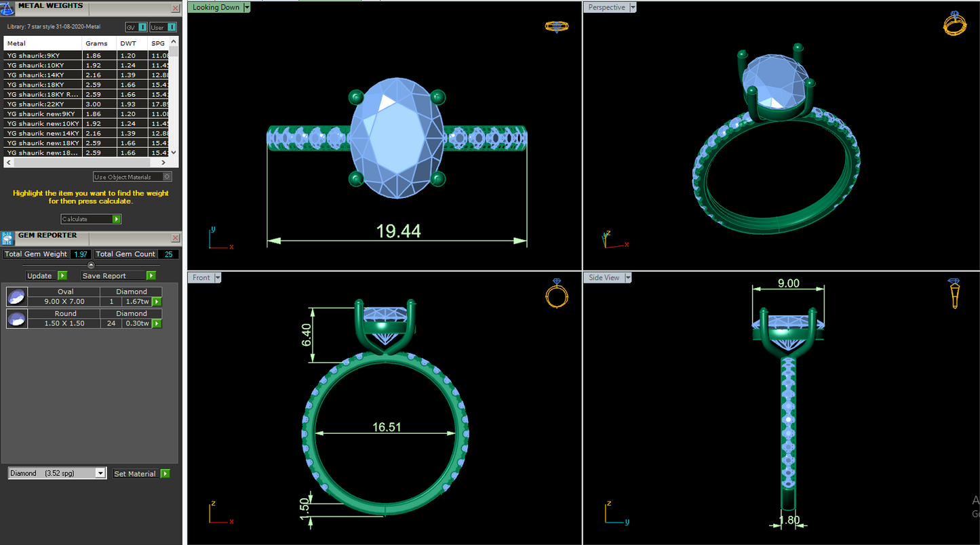Open the Diamond (3.52 spg) material dropdown
This screenshot has height=545, width=980.
(x=100, y=473)
